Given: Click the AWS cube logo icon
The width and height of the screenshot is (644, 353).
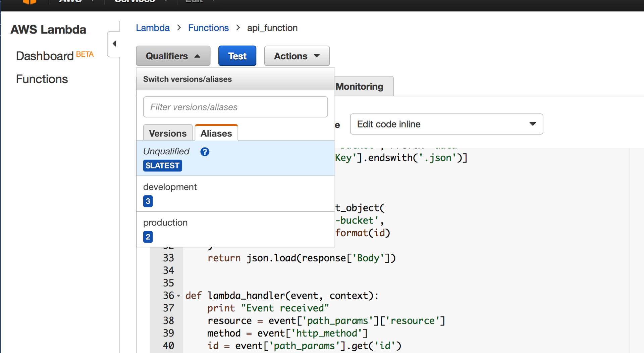Looking at the screenshot, I should click(x=30, y=3).
